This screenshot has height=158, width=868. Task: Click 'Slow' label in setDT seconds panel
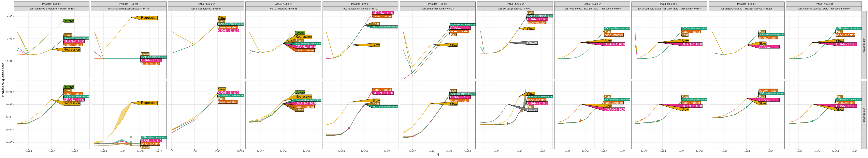pyautogui.click(x=454, y=104)
